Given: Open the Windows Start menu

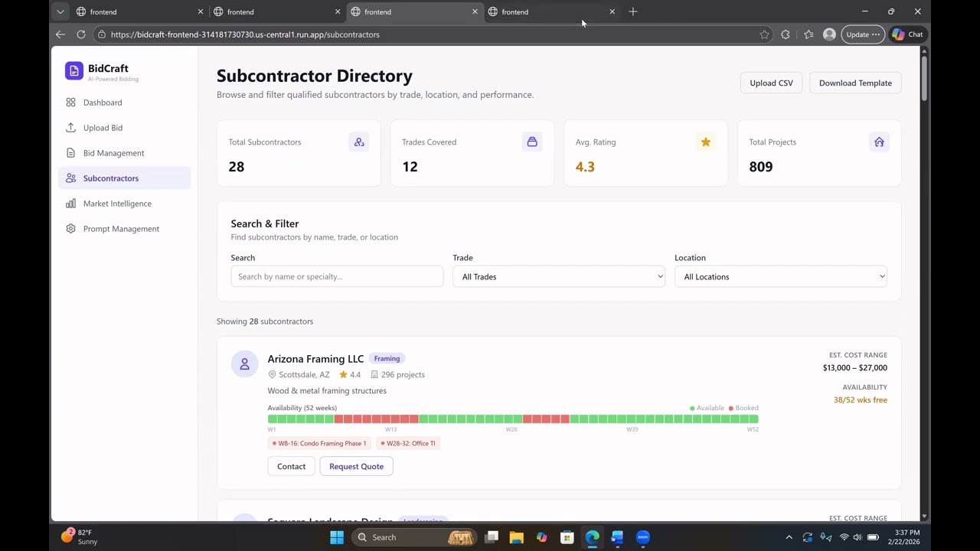Looking at the screenshot, I should [337, 537].
